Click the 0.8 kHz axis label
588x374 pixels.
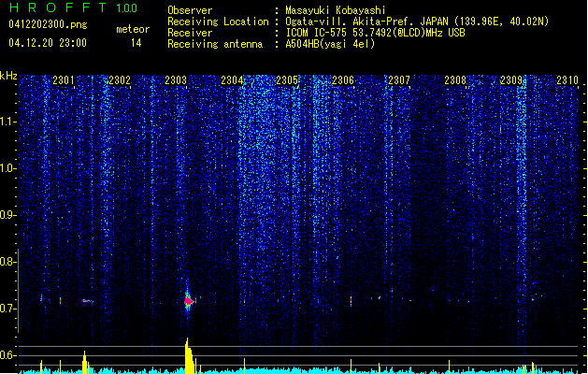(8, 262)
